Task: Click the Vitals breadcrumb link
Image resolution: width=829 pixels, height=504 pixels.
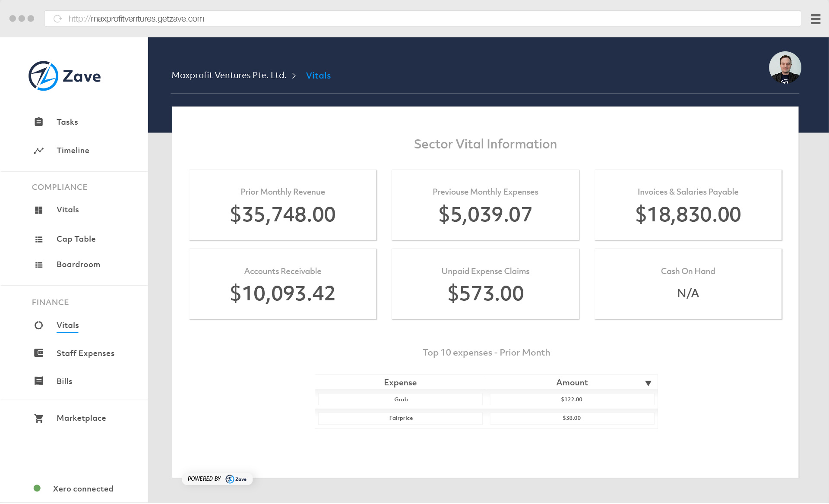Action: pyautogui.click(x=318, y=76)
